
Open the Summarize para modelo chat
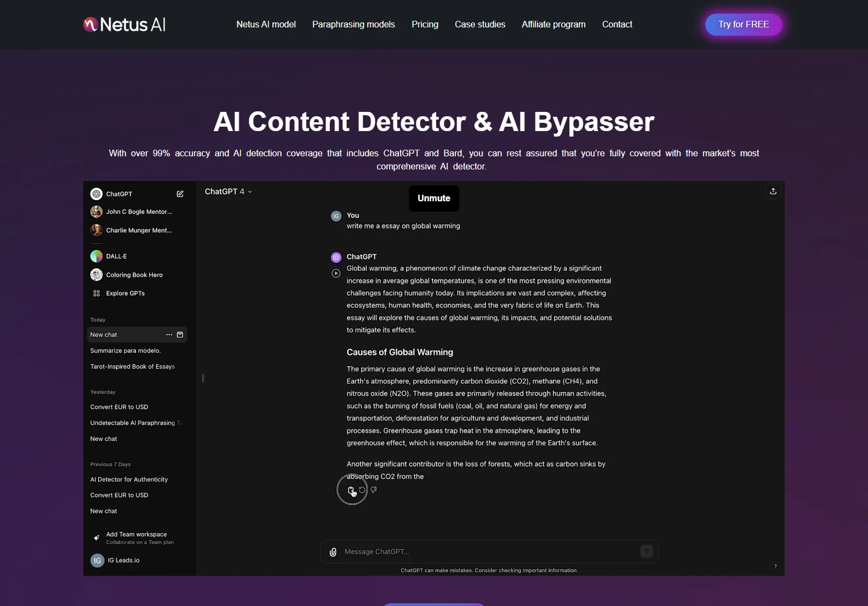125,350
